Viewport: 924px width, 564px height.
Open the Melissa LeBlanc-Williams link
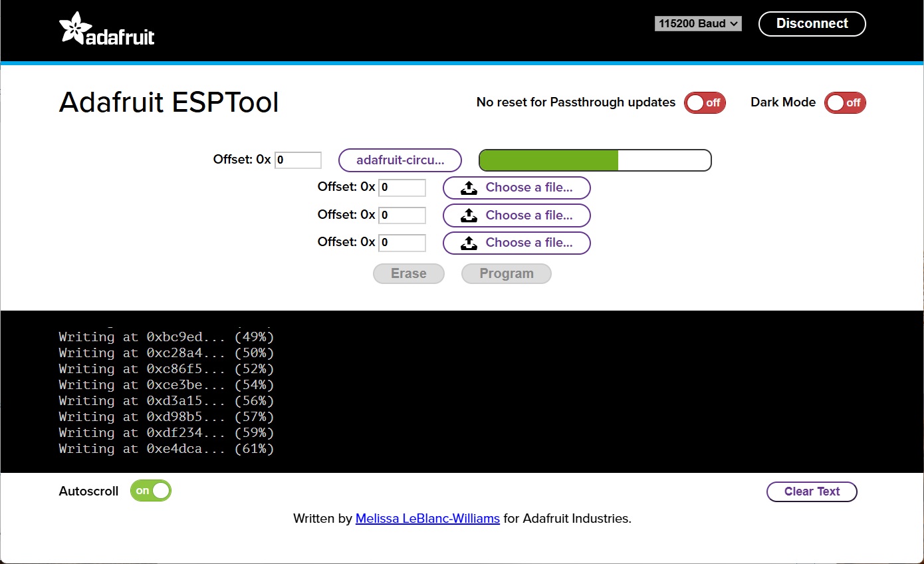click(427, 518)
